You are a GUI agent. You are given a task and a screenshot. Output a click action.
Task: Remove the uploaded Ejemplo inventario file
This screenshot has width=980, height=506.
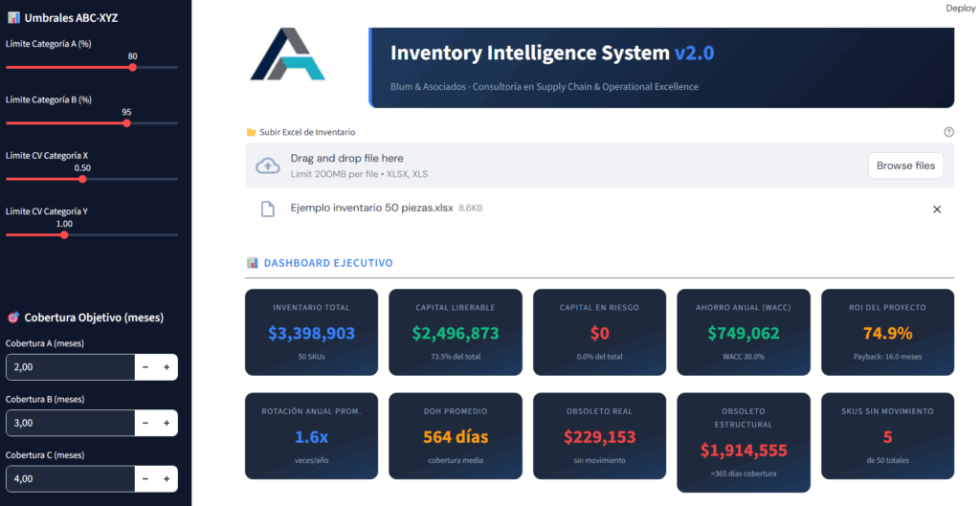point(937,209)
